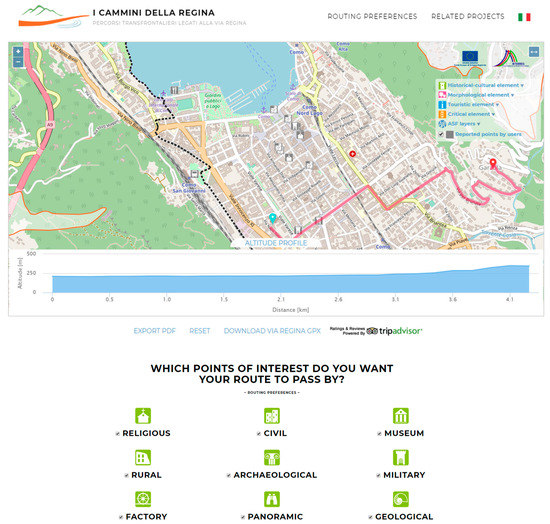Uncheck Reported points by users
This screenshot has height=524, width=550.
click(441, 134)
